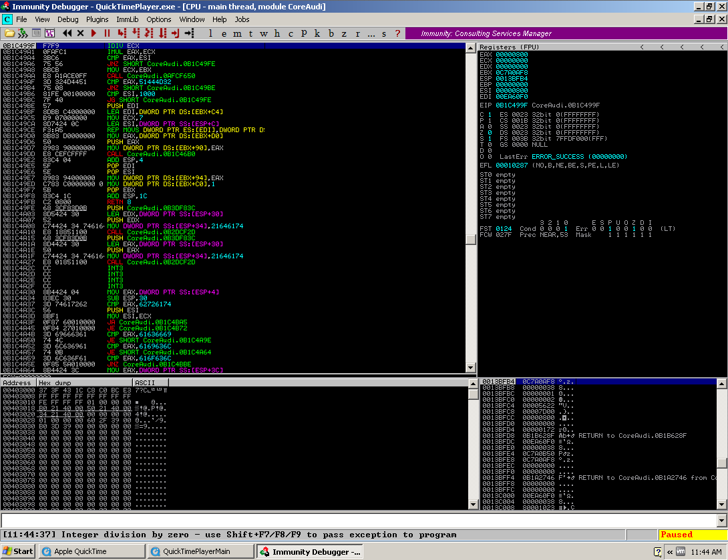Select the IDIV ECX instruction line

(x=233, y=46)
